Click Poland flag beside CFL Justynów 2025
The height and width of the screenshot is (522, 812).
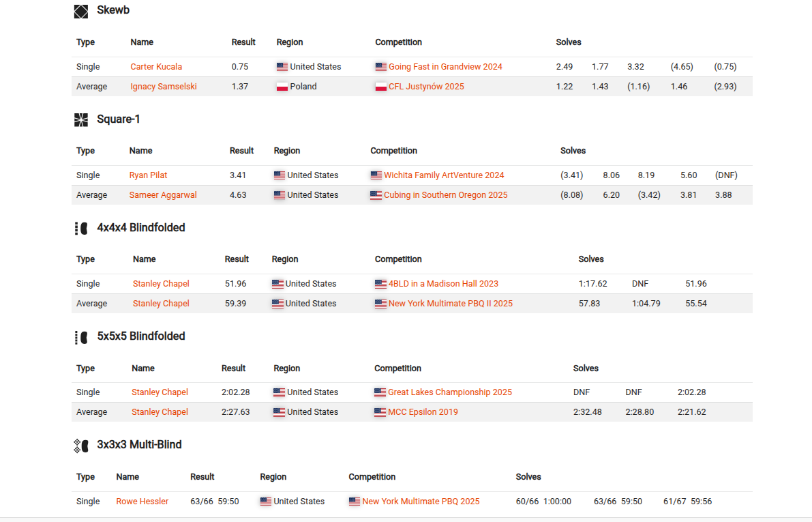coord(380,87)
